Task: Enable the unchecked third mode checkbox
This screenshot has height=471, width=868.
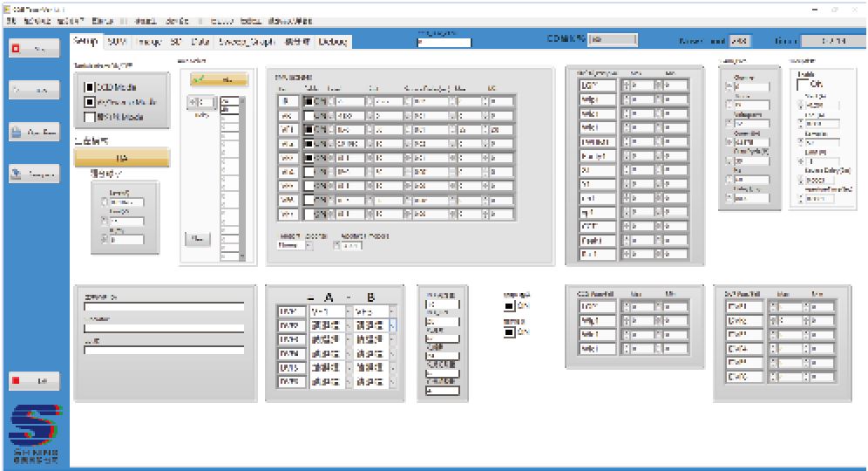Action: (90, 117)
